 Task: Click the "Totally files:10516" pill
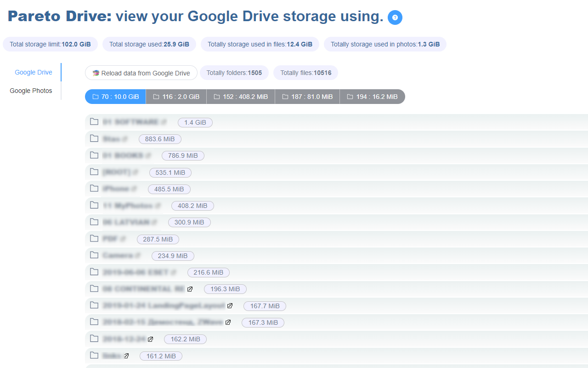[305, 73]
